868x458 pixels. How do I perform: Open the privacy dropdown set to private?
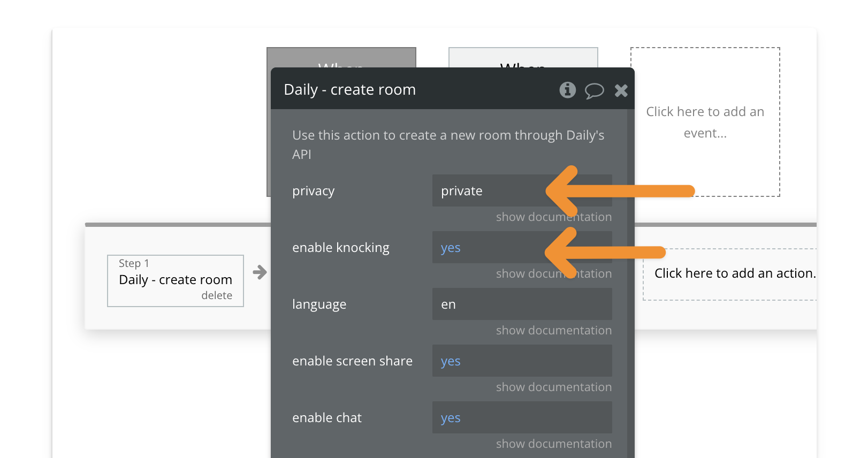point(522,190)
